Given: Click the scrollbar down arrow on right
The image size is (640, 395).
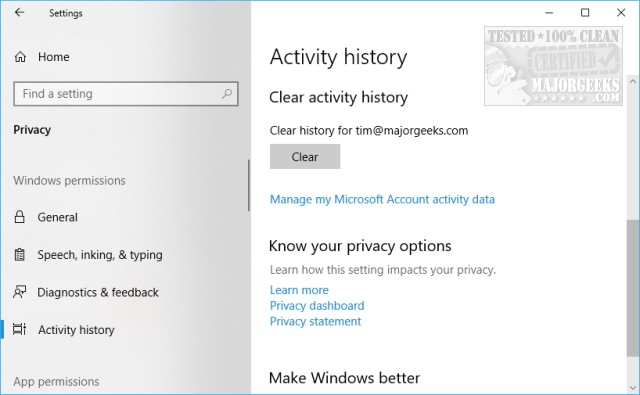Looking at the screenshot, I should [633, 387].
